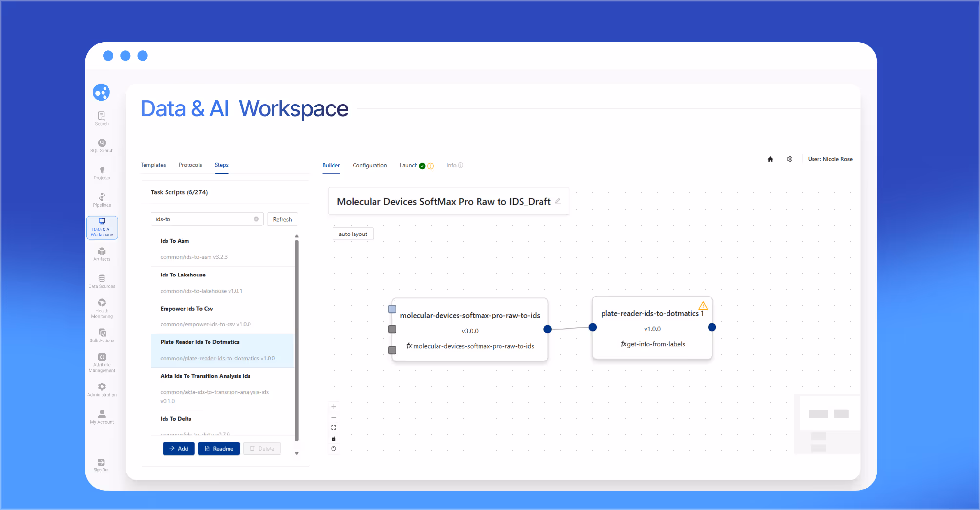Image resolution: width=980 pixels, height=510 pixels.
Task: Open SQL Search in the sidebar
Action: tap(102, 146)
